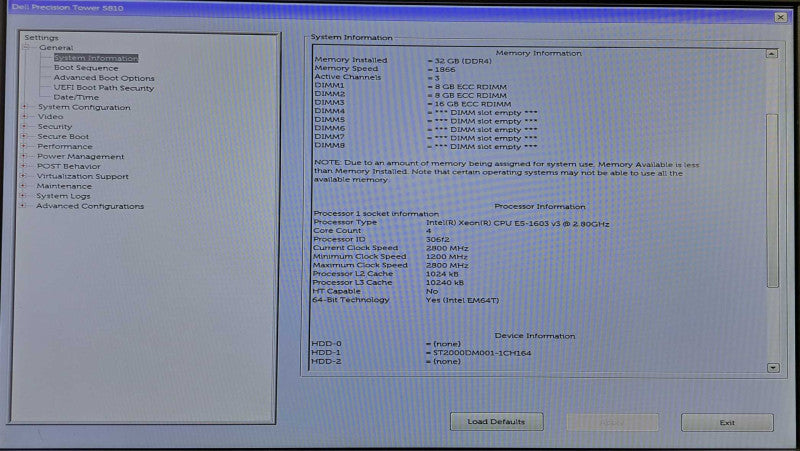
Task: Expand the Maintenance node
Action: pyautogui.click(x=22, y=186)
